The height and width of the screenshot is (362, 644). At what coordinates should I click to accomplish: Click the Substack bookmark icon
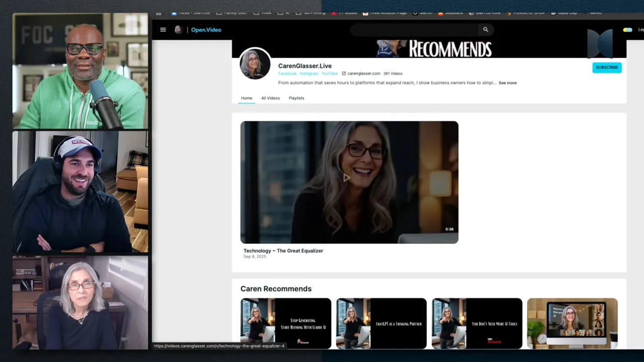coord(441,13)
